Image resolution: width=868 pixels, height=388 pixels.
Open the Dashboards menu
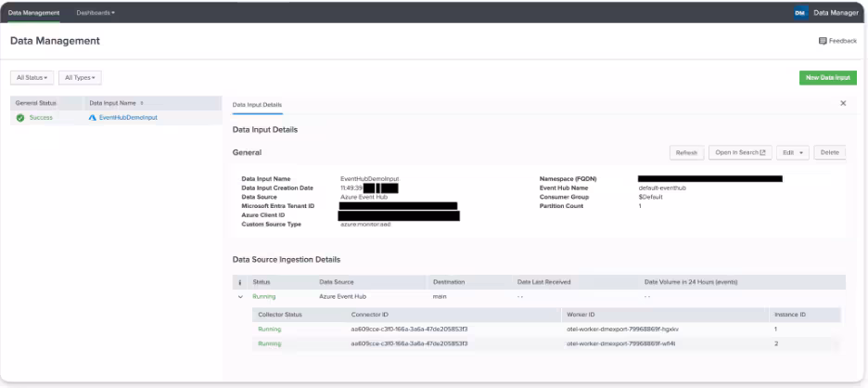pos(96,13)
